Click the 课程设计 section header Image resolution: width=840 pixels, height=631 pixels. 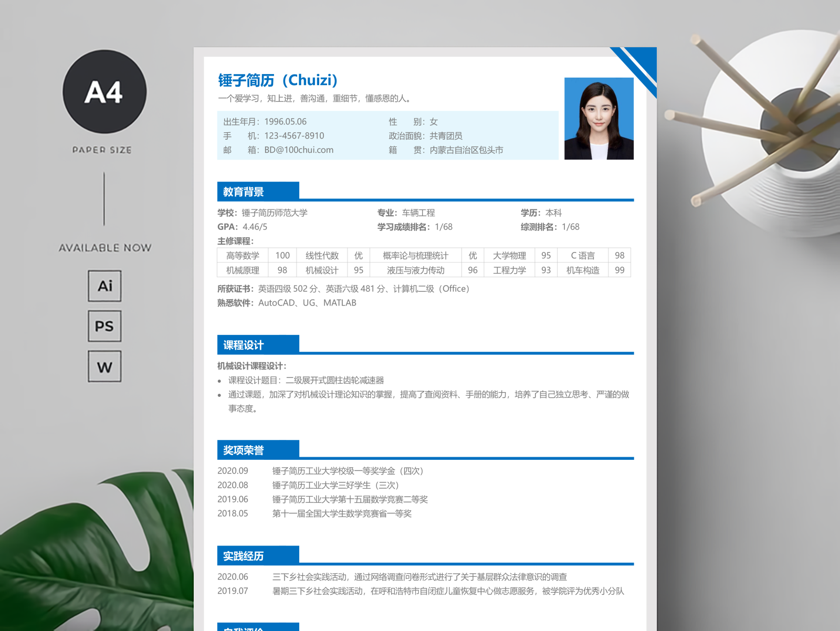[x=258, y=344]
